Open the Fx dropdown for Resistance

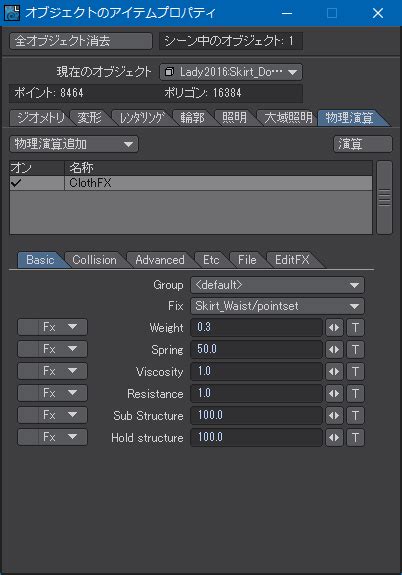(x=52, y=393)
